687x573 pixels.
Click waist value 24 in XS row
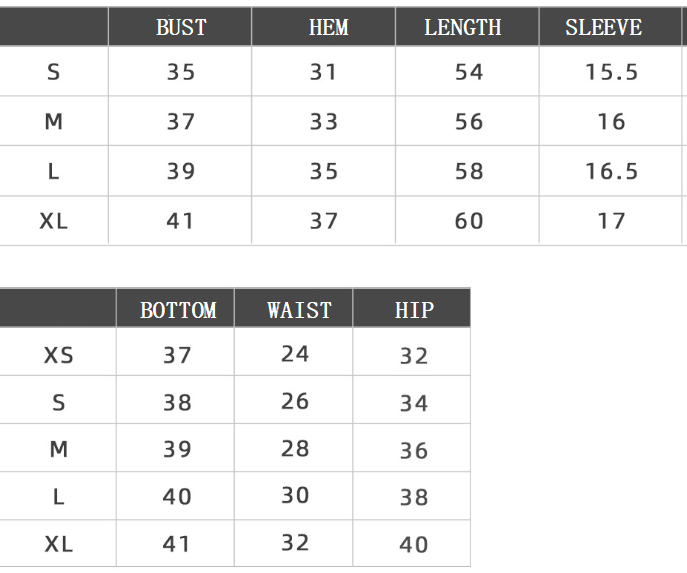(295, 354)
